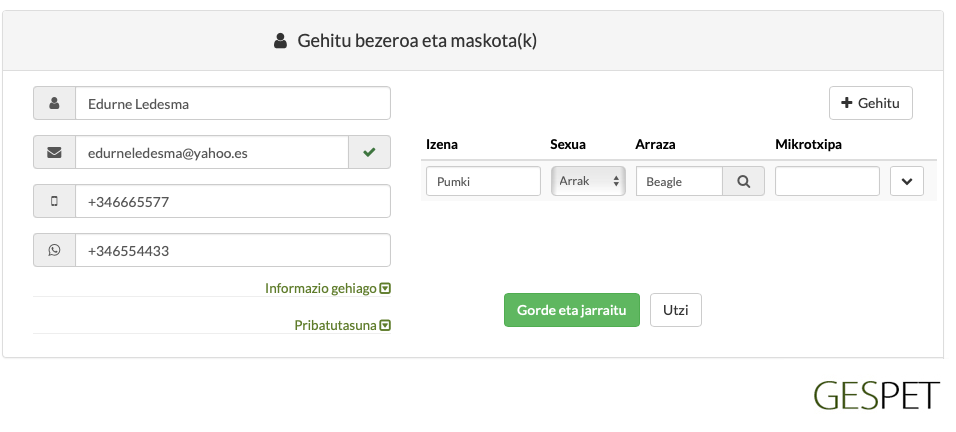This screenshot has width=956, height=432.
Task: Click the user icon in the page header
Action: coord(280,41)
